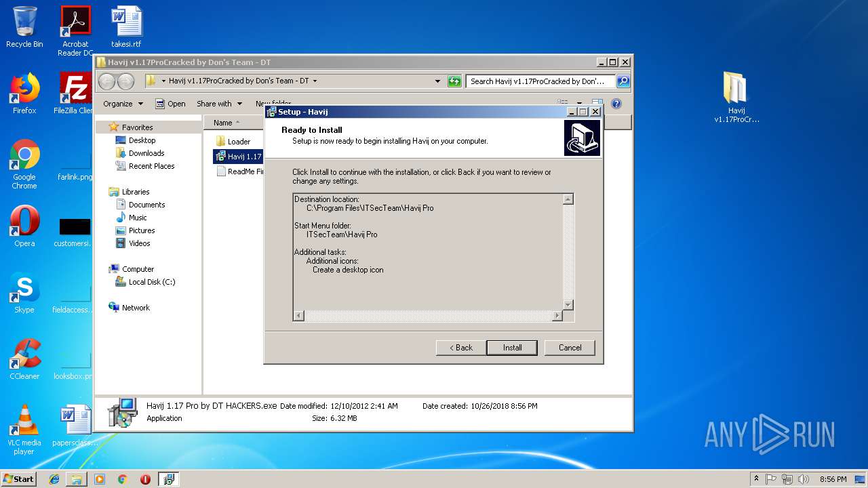Launch Firefox from desktop
This screenshot has width=868, height=488.
(24, 94)
